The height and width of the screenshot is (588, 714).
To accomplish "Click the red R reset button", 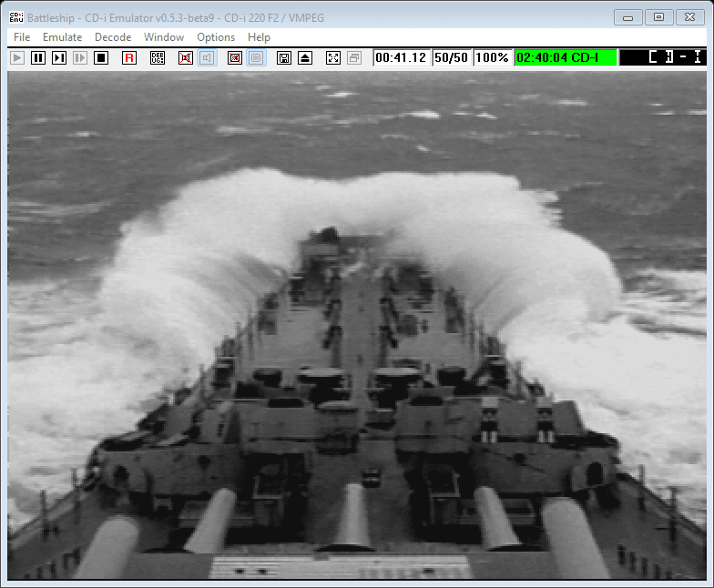I will (129, 57).
